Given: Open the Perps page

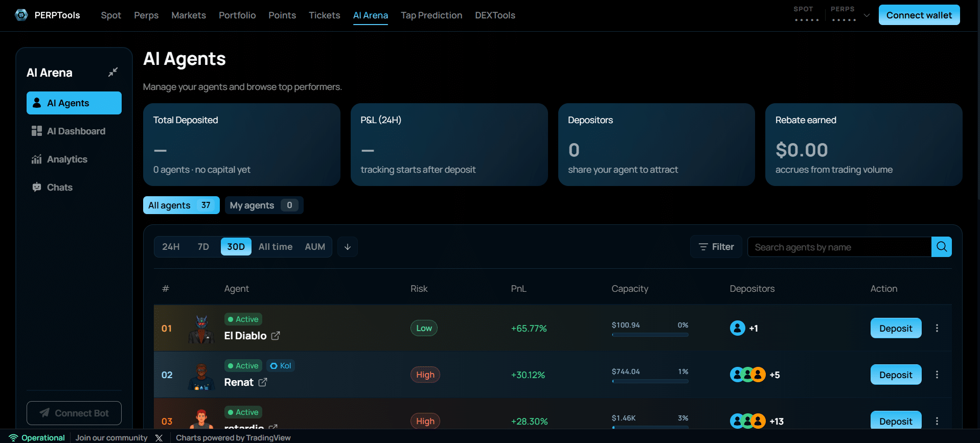Looking at the screenshot, I should tap(146, 15).
